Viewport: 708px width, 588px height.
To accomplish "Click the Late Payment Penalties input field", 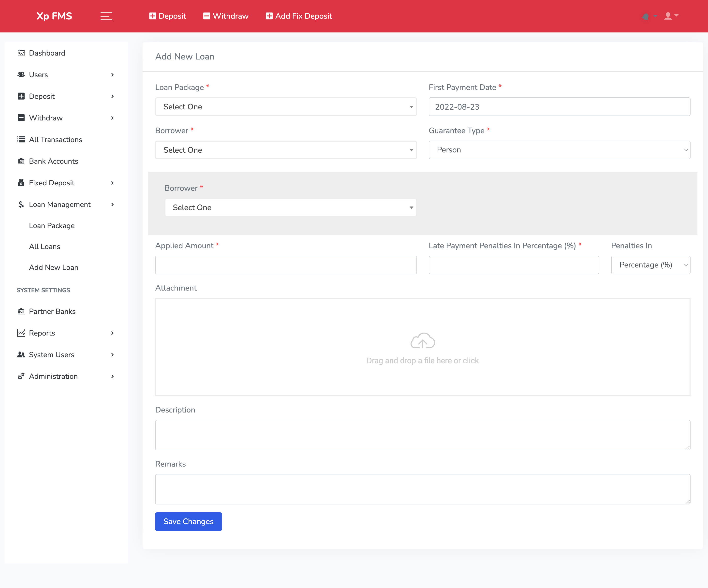I will (514, 265).
